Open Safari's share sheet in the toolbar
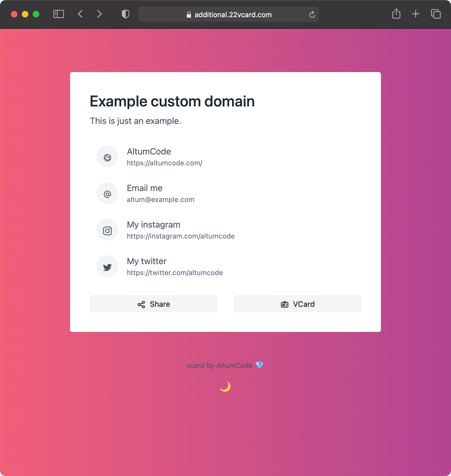The image size is (451, 476). [396, 14]
